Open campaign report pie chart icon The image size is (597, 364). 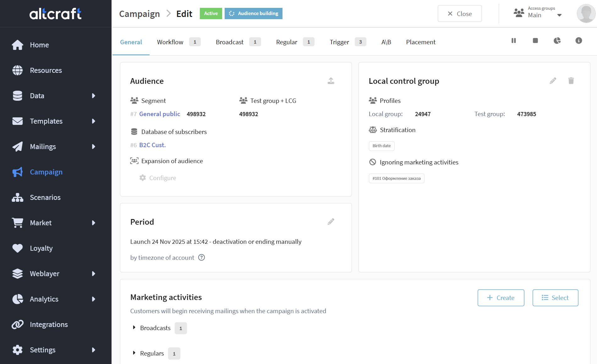tap(557, 41)
